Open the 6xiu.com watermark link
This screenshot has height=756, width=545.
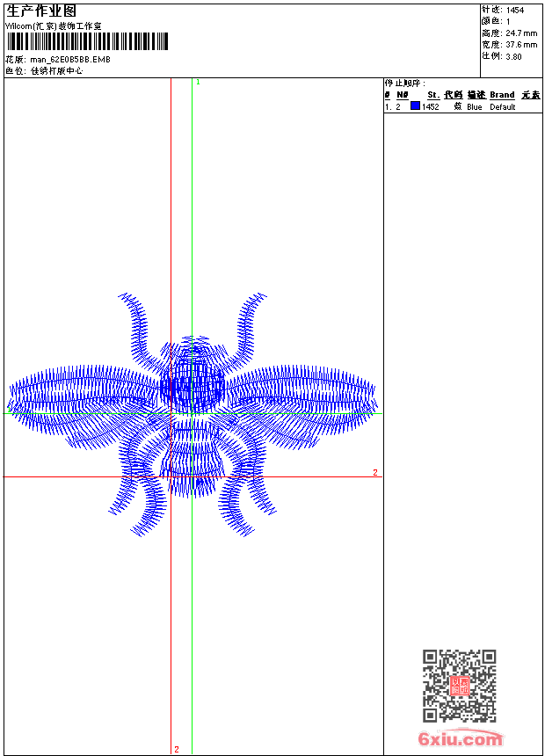click(461, 739)
